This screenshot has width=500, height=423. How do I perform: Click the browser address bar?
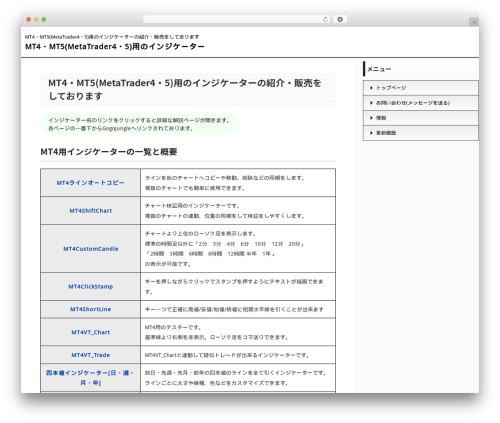(237, 19)
